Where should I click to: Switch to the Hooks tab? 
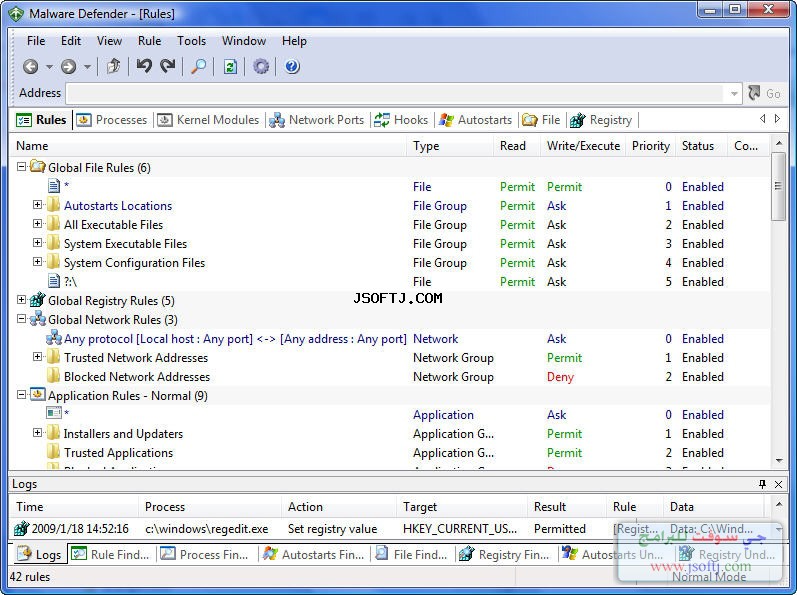click(x=401, y=120)
